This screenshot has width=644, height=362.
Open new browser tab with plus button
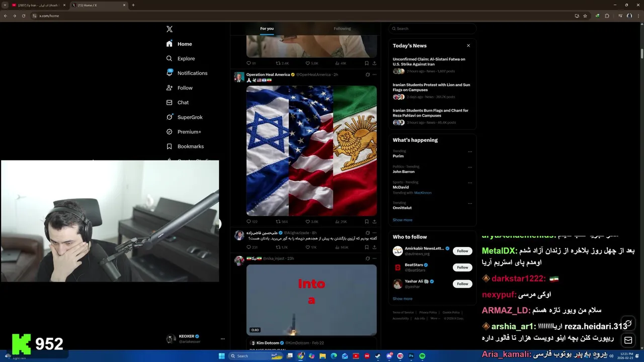(x=133, y=5)
